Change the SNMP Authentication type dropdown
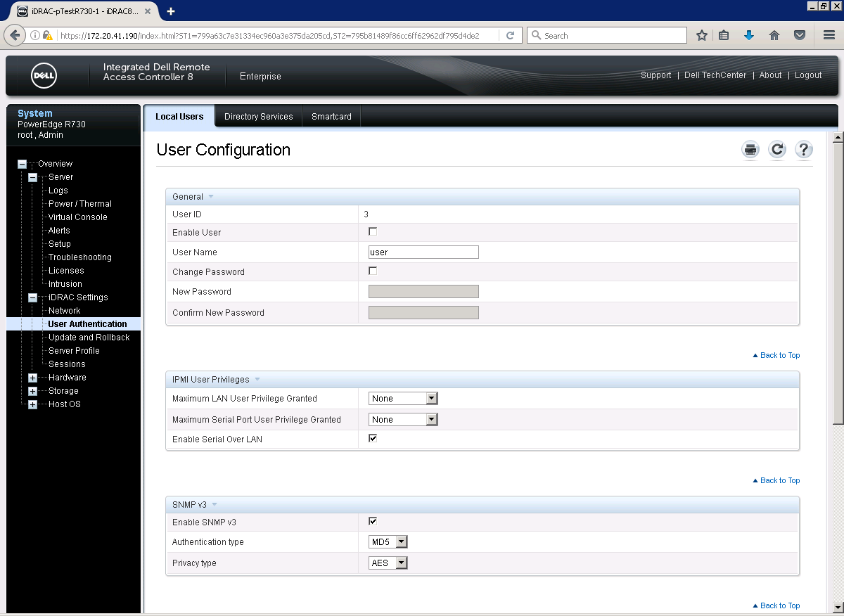This screenshot has width=844, height=616. click(x=388, y=541)
